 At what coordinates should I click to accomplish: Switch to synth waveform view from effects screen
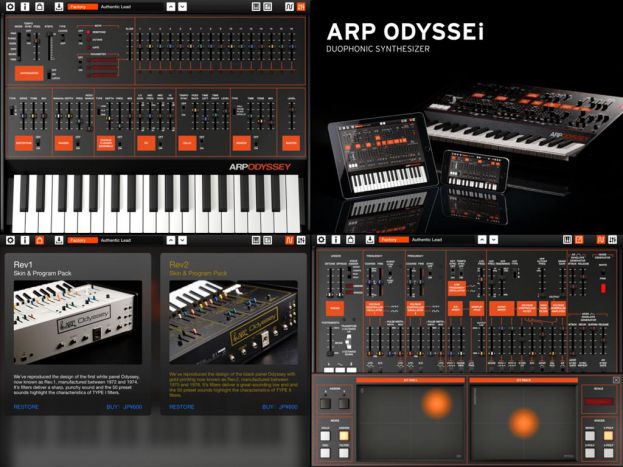(x=289, y=6)
